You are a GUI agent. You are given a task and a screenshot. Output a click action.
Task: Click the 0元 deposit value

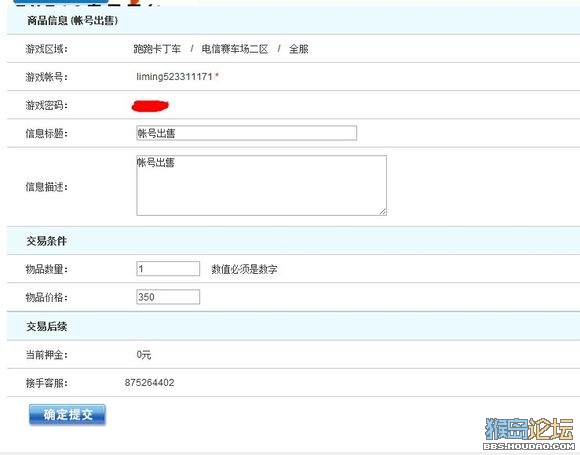click(144, 355)
